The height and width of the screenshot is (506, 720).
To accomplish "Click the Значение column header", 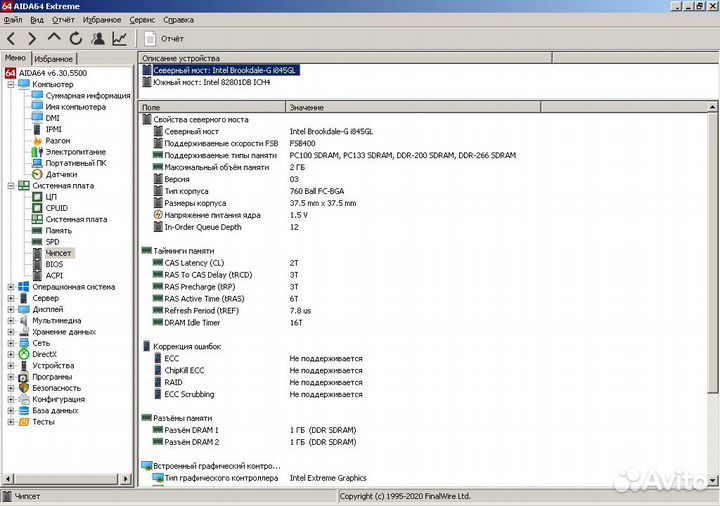I will [x=413, y=107].
